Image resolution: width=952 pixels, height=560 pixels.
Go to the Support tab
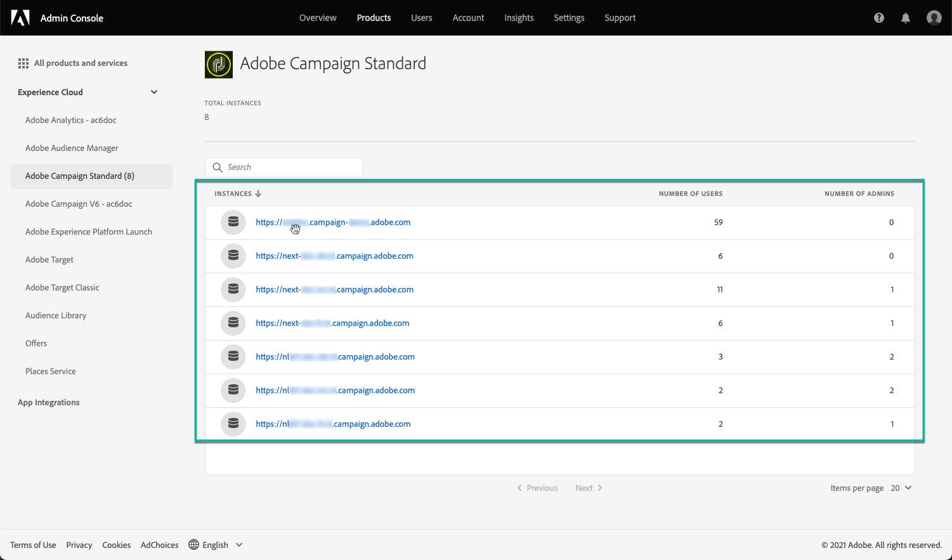point(620,18)
